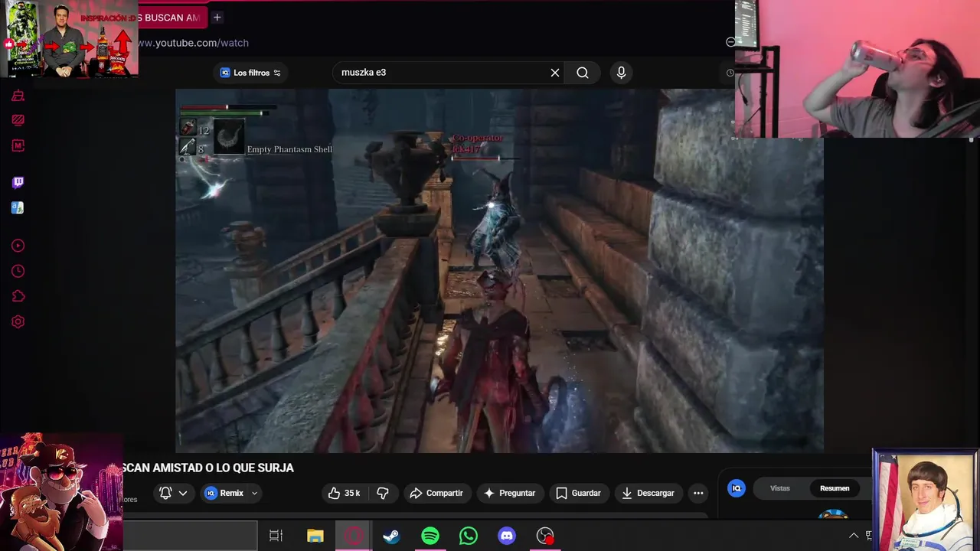Open OBS Studio from taskbar
This screenshot has height=551, width=980.
545,536
